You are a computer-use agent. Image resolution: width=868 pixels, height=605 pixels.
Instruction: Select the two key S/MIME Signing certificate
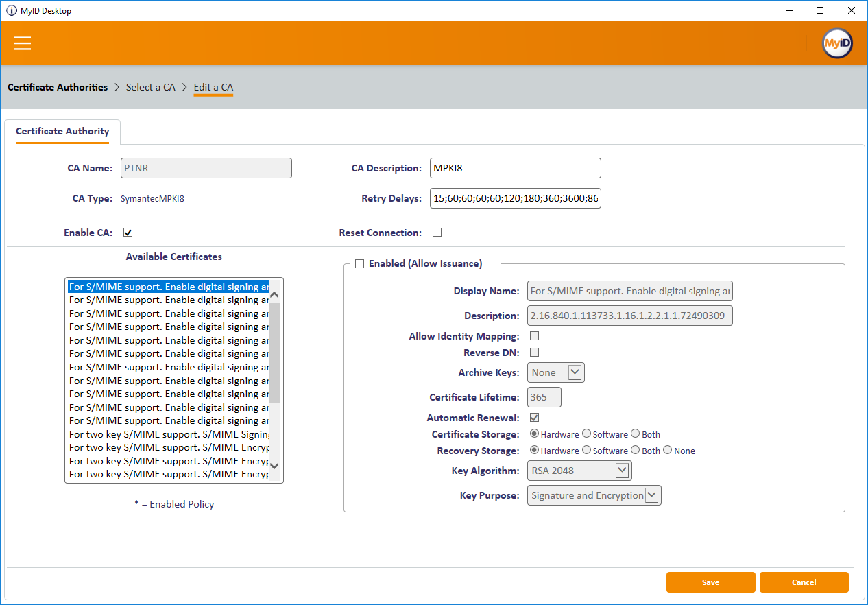169,434
